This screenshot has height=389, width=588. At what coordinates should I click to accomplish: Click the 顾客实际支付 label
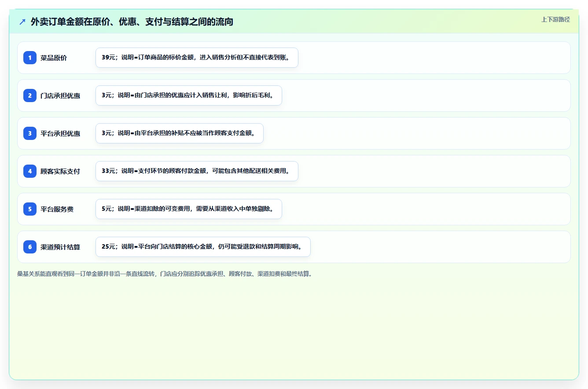tap(60, 171)
